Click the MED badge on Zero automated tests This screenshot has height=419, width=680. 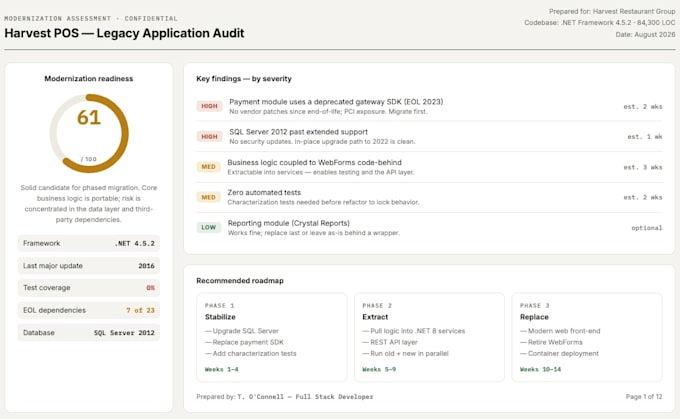click(209, 197)
